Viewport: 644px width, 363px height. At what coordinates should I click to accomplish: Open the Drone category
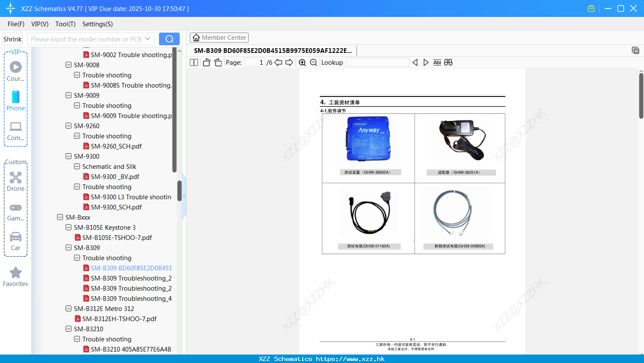coord(16,181)
